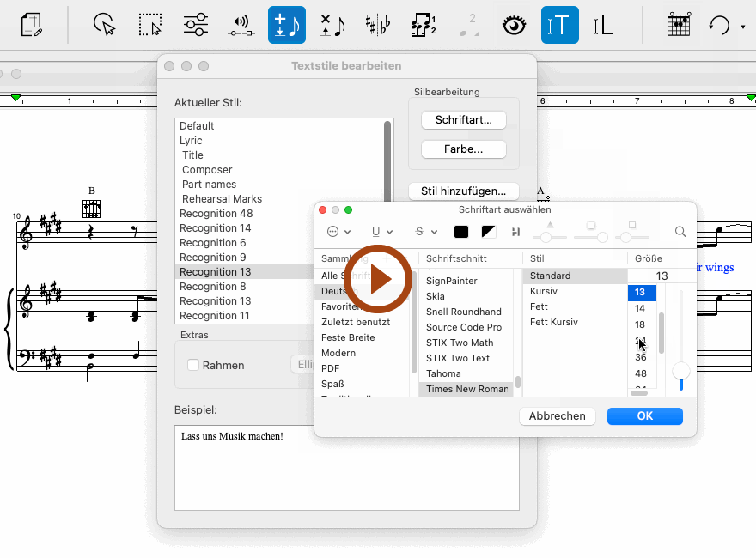Choose the accidentals sharp-flat tool
This screenshot has height=558, width=756.
coord(377,25)
